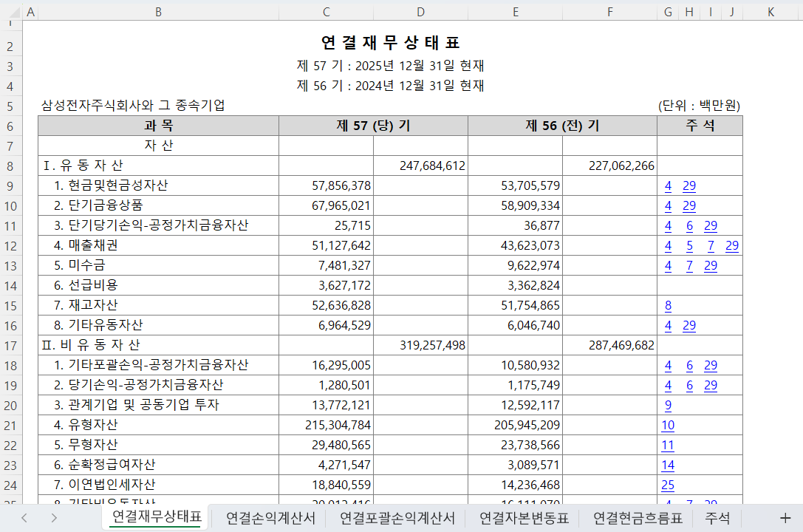Select the (단위 : 백만원) unit label
This screenshot has width=803, height=532.
click(699, 106)
